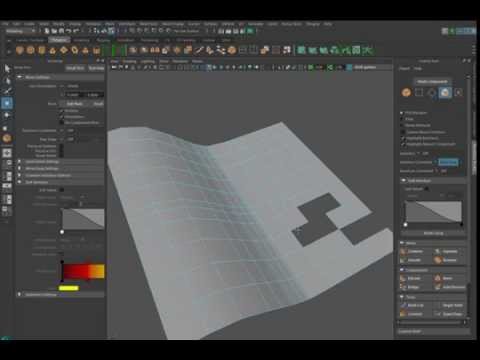
Task: Click the Add Divisions tool
Action: [x=449, y=287]
